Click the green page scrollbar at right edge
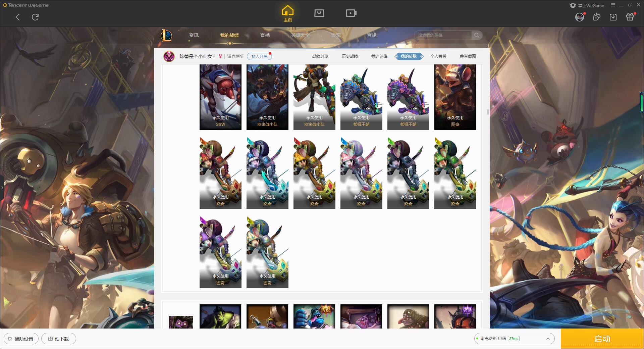The height and width of the screenshot is (349, 644). coord(641,102)
